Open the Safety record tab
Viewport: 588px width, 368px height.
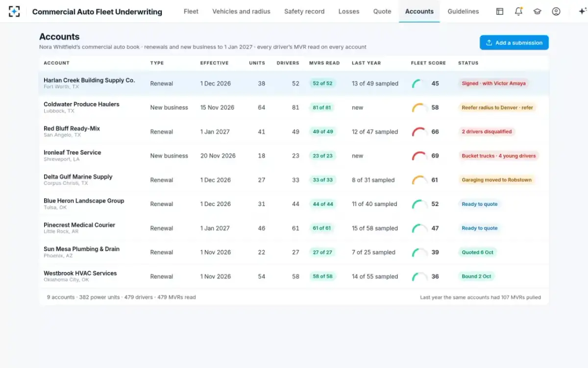[x=304, y=11]
